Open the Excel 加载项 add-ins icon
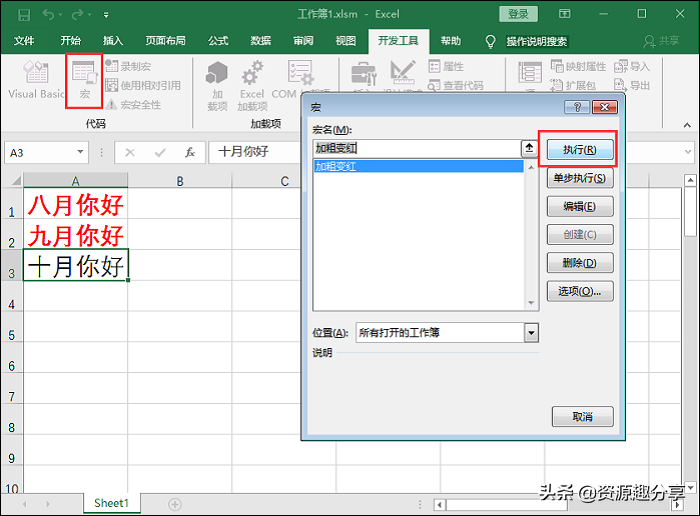Screen dimensions: 700x516 tap(252, 83)
